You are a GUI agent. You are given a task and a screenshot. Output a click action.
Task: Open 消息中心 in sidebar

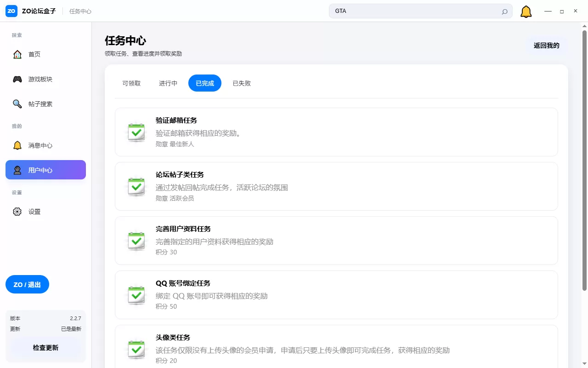point(45,145)
